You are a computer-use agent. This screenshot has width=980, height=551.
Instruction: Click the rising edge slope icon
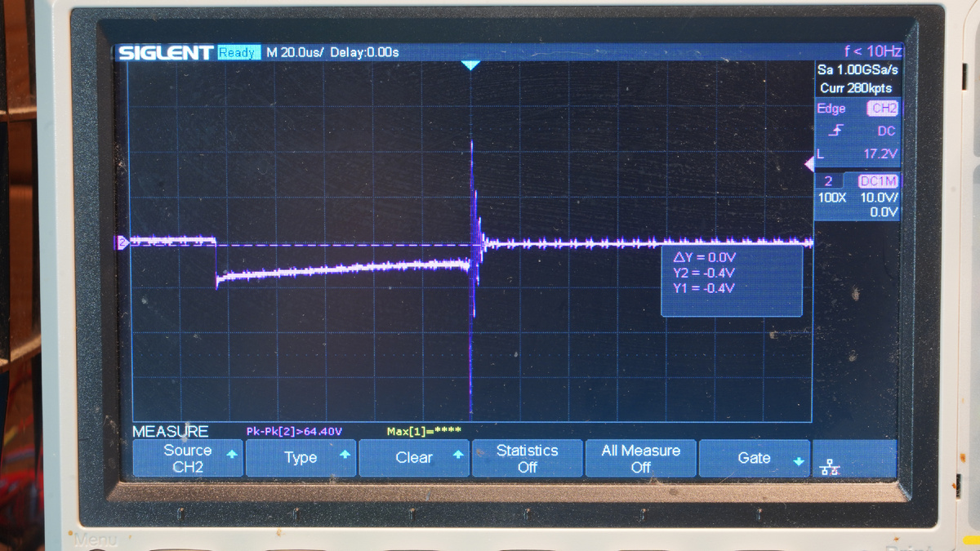coord(837,131)
